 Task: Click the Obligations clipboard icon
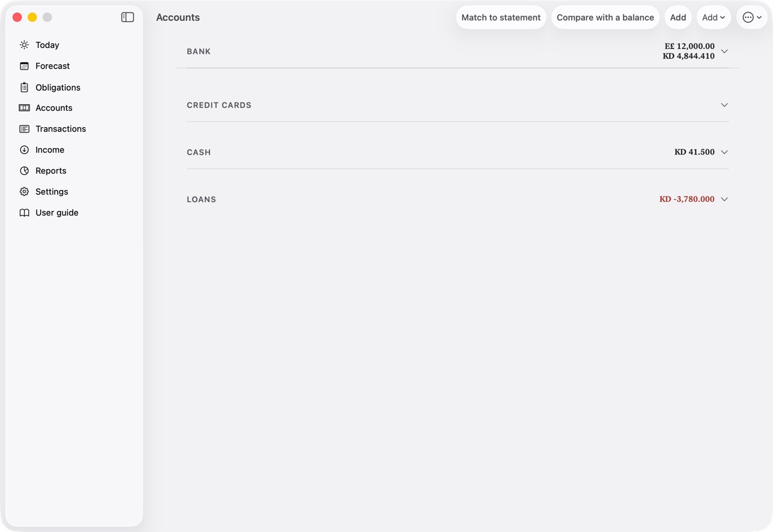(24, 87)
